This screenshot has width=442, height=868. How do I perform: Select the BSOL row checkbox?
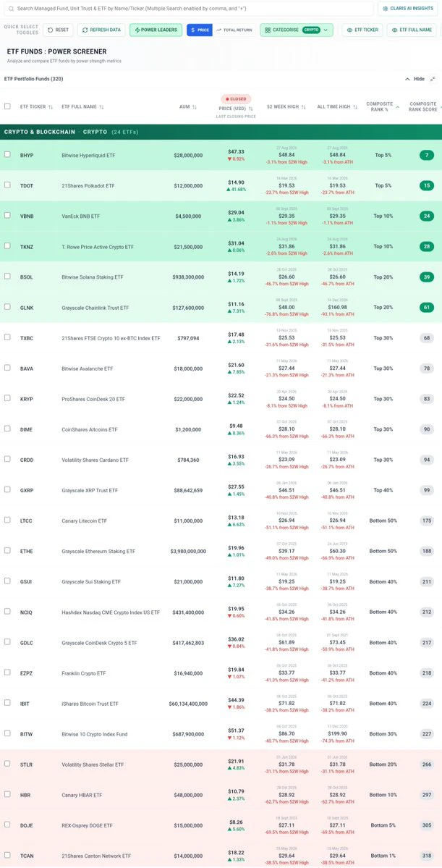7,277
